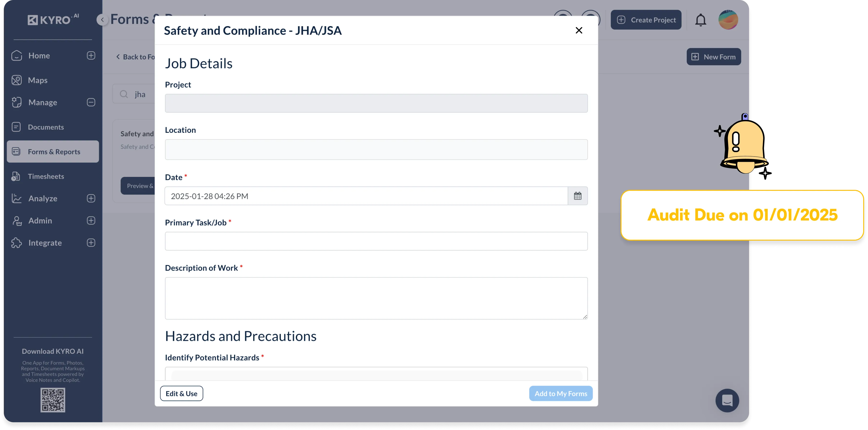Open the chat support bubble icon

click(x=727, y=400)
